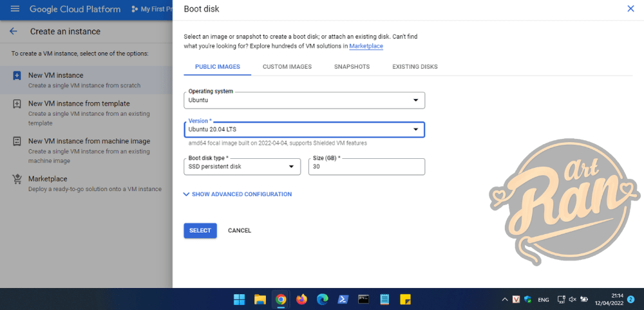The height and width of the screenshot is (310, 644).
Task: Go back using the Create an instance arrow
Action: 14,32
